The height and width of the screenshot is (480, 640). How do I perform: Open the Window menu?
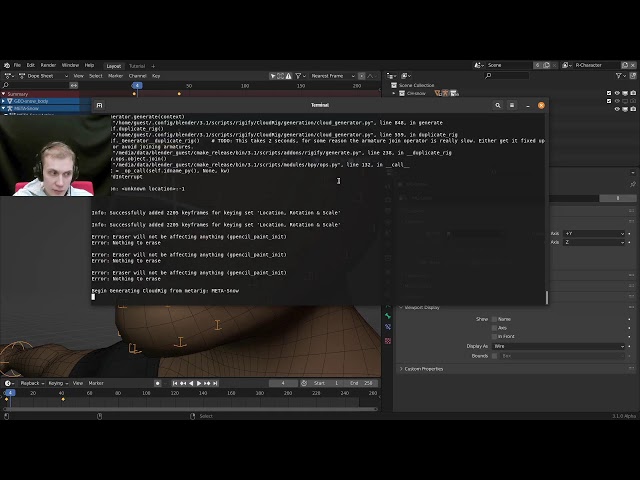tap(70, 65)
